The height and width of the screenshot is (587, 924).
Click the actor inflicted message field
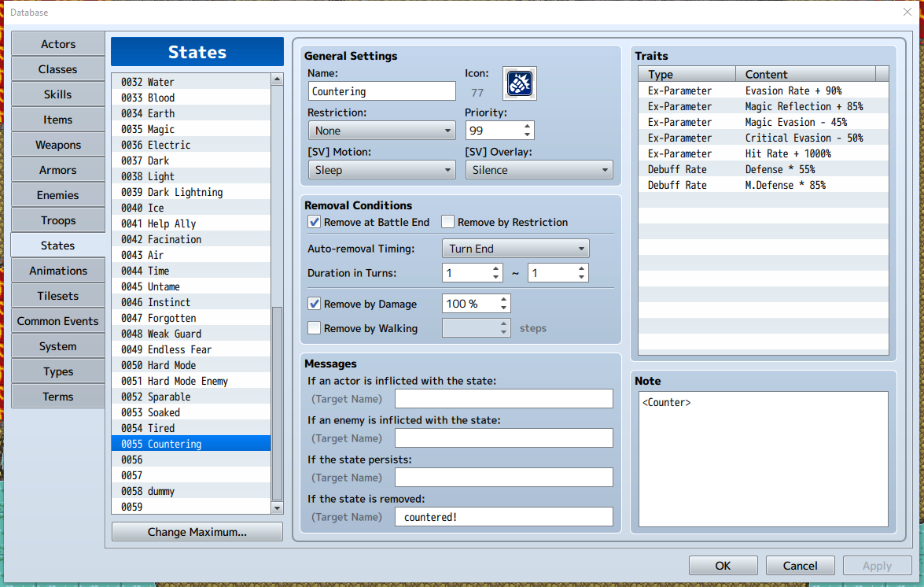[x=503, y=399]
